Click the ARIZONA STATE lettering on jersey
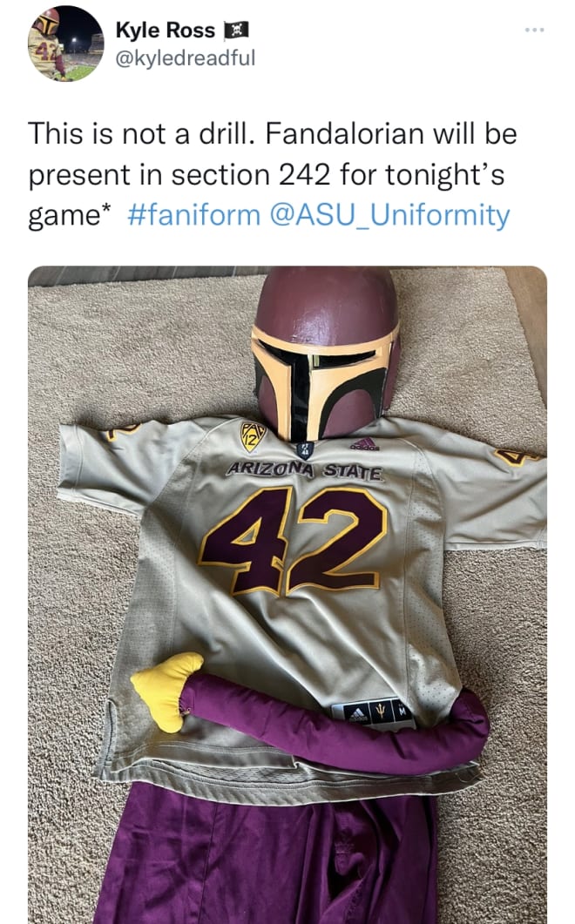This screenshot has width=575, height=924. click(x=306, y=471)
